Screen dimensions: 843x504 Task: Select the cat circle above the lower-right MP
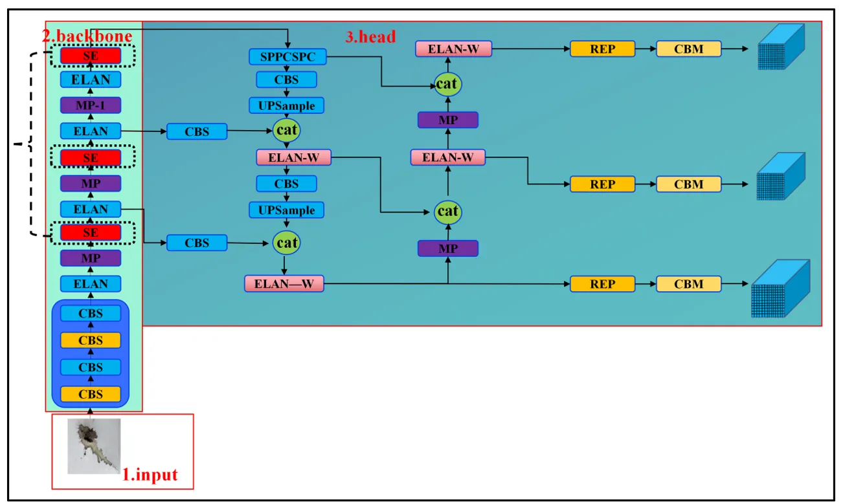pos(447,212)
